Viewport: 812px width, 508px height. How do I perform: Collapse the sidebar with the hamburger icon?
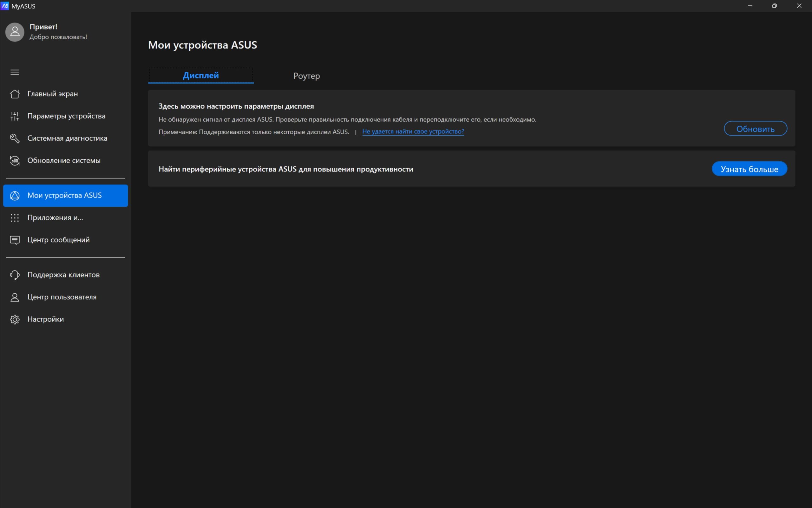tap(15, 72)
